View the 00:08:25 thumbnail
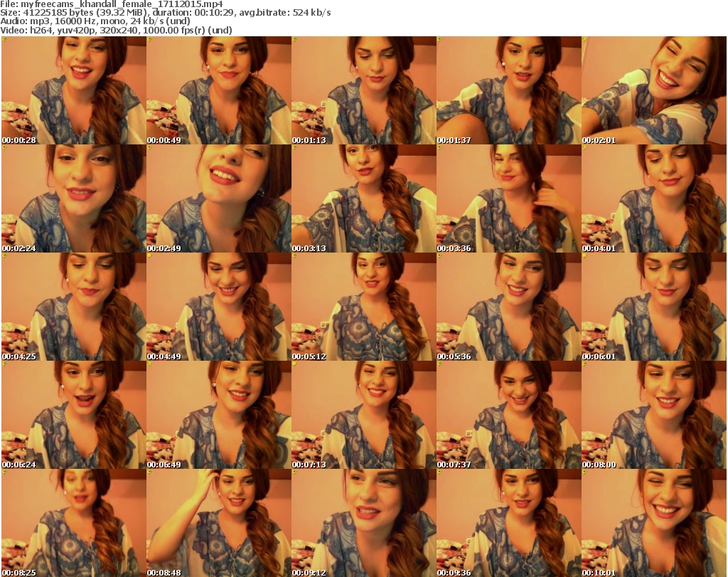 74,523
